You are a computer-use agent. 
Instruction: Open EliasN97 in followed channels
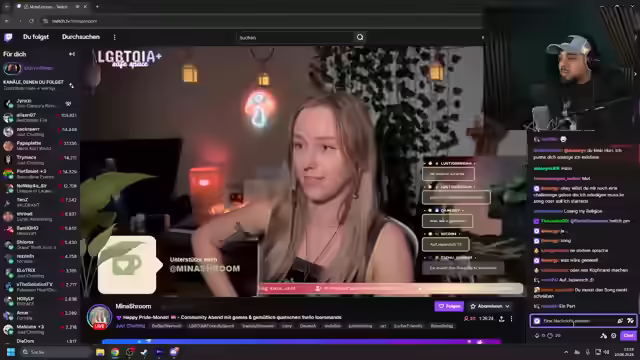pyautogui.click(x=40, y=118)
